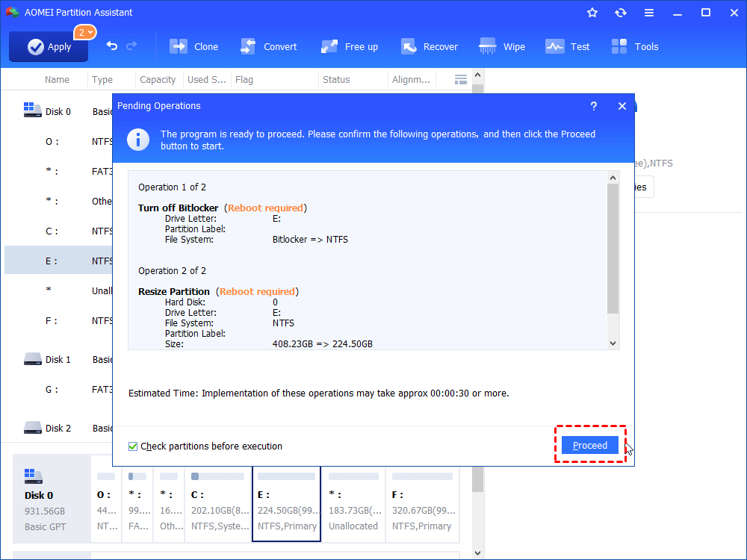Click the 'Resize Partition' operation text
747x560 pixels.
(x=174, y=291)
